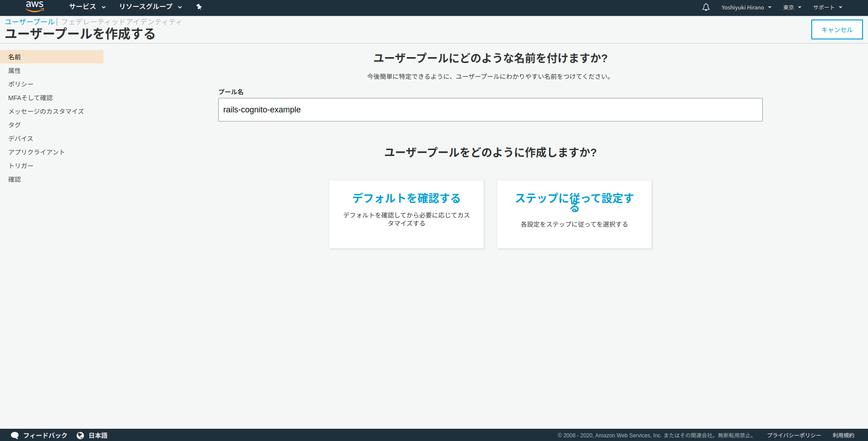Image resolution: width=868 pixels, height=441 pixels.
Task: Open the サービス dropdown menu
Action: pyautogui.click(x=87, y=7)
